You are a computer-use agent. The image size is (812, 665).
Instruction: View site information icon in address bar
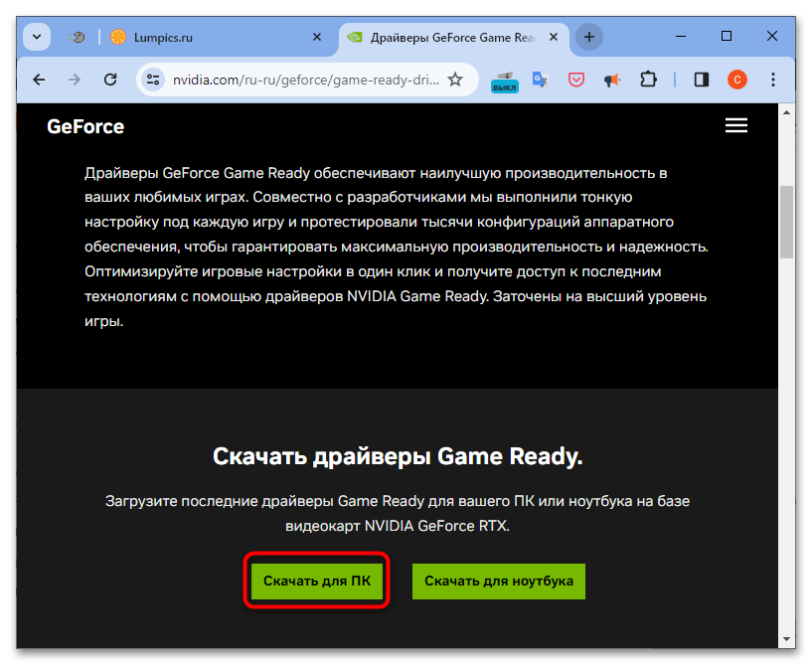coord(153,80)
